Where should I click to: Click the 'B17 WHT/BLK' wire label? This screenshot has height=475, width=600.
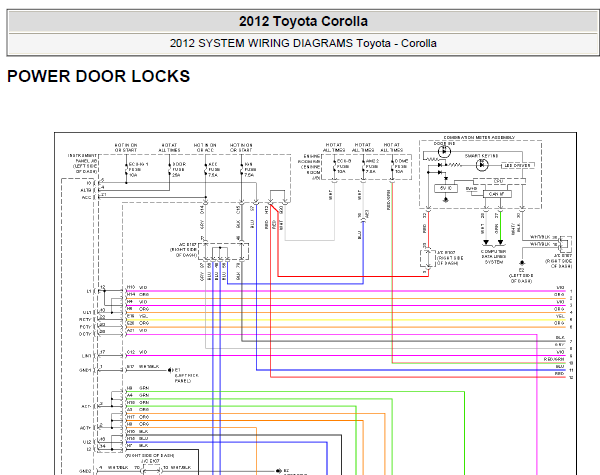pyautogui.click(x=143, y=367)
